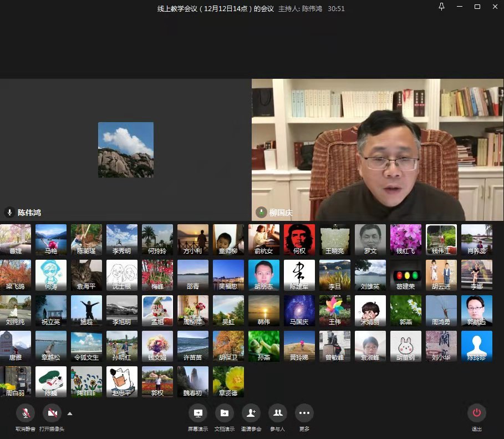
Task: Turn on the camera (打开摄像头)
Action: point(52,413)
